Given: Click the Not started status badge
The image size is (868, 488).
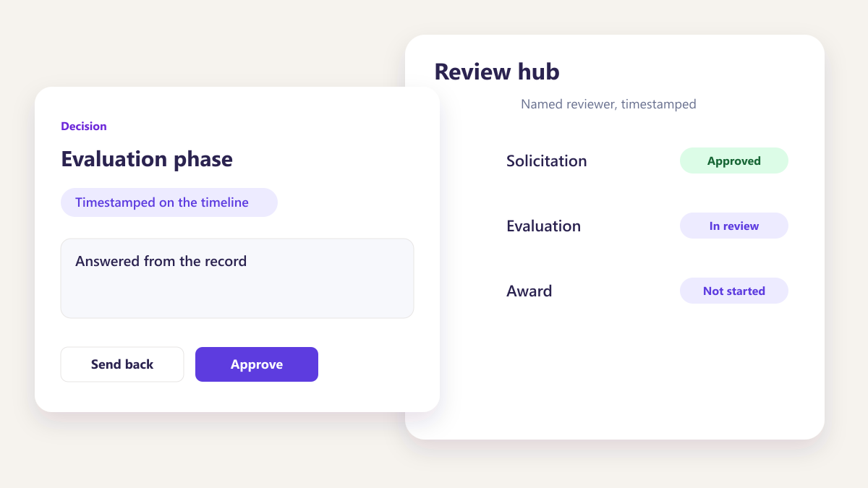Looking at the screenshot, I should coord(734,291).
